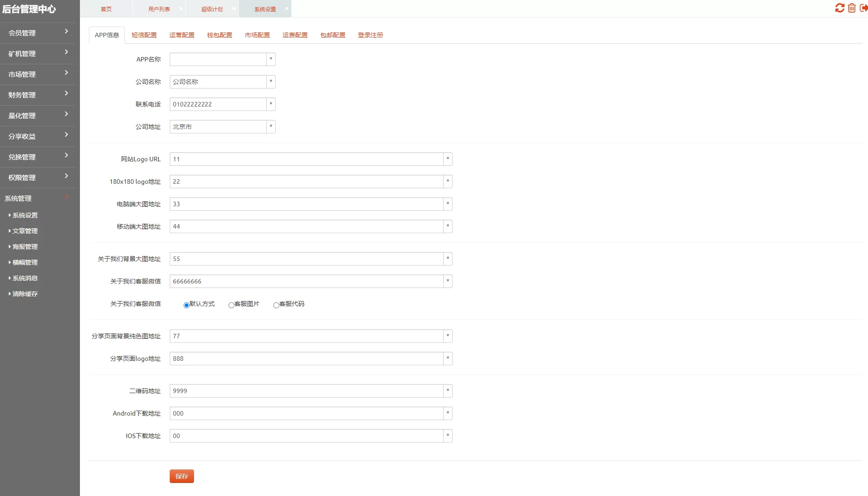This screenshot has height=496, width=868.
Task: Switch to the 短信配置 tab
Action: click(x=144, y=35)
